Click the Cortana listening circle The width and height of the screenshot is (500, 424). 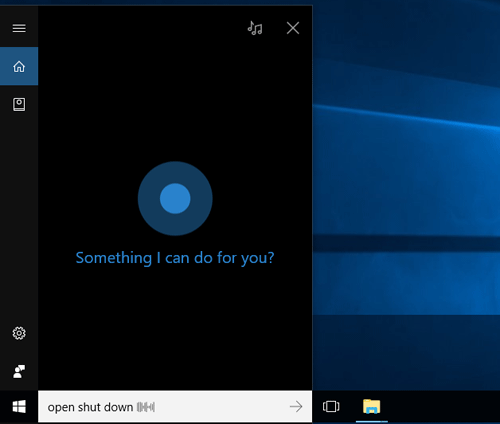tap(175, 198)
